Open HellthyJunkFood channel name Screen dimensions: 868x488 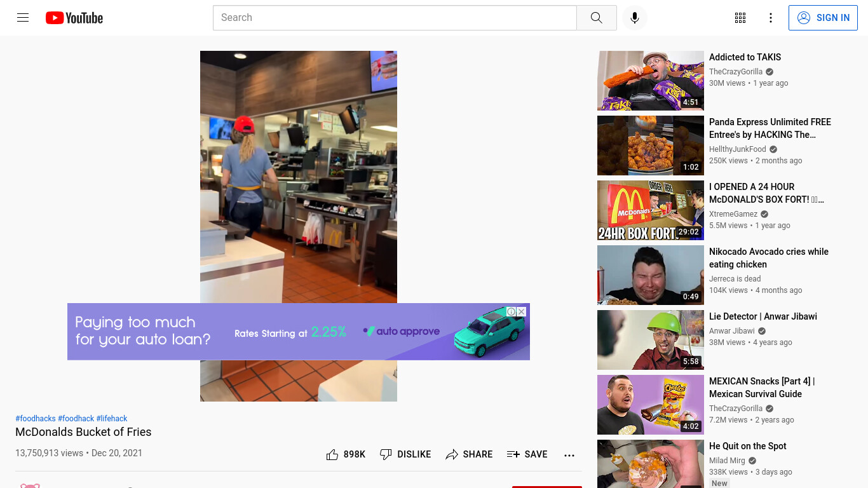pyautogui.click(x=738, y=149)
